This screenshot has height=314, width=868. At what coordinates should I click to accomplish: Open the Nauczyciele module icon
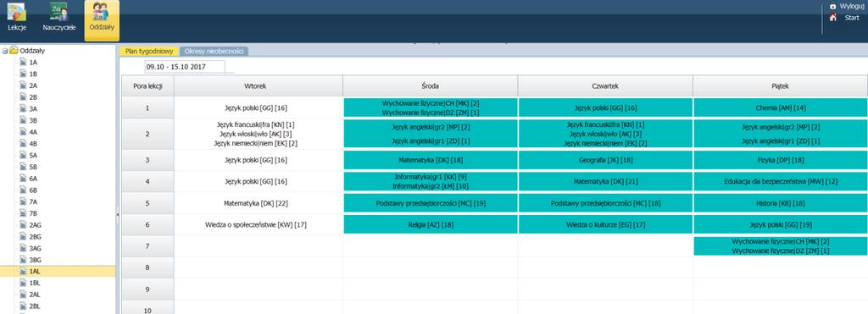[x=58, y=12]
